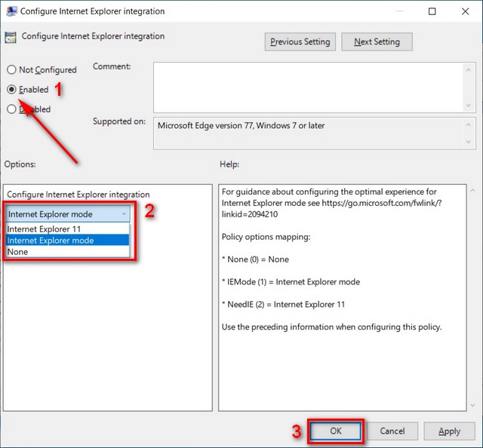
Task: Choose Internet Explorer mode from the list
Action: tap(67, 241)
